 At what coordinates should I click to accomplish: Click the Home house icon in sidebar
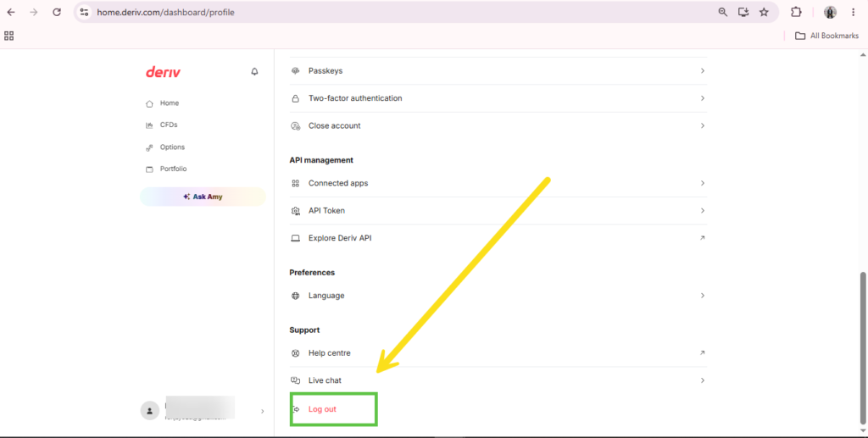point(149,103)
